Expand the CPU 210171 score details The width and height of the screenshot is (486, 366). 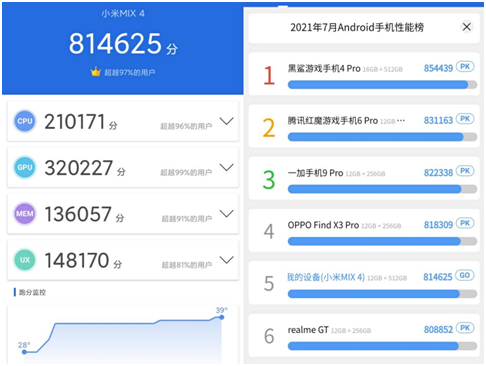[x=227, y=121]
